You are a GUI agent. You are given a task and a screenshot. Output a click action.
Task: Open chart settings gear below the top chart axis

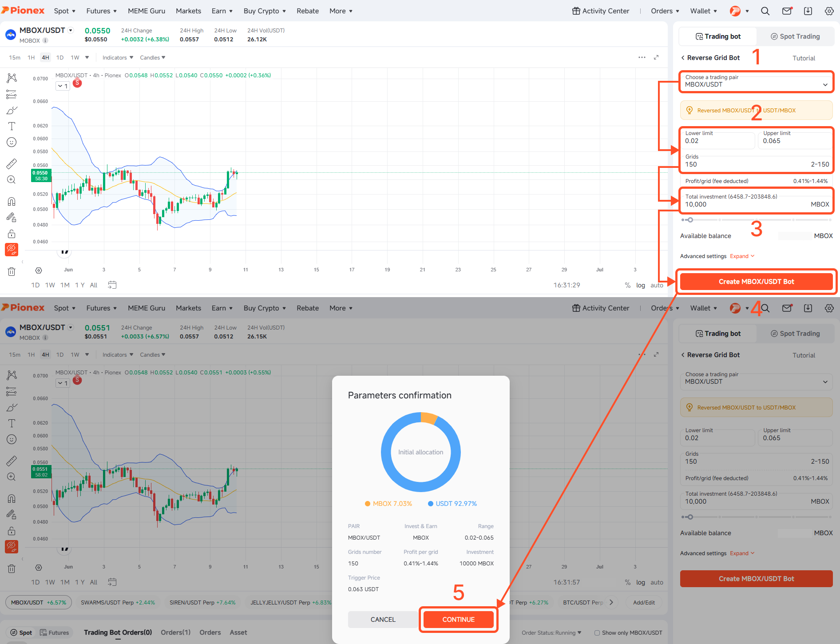click(x=39, y=270)
